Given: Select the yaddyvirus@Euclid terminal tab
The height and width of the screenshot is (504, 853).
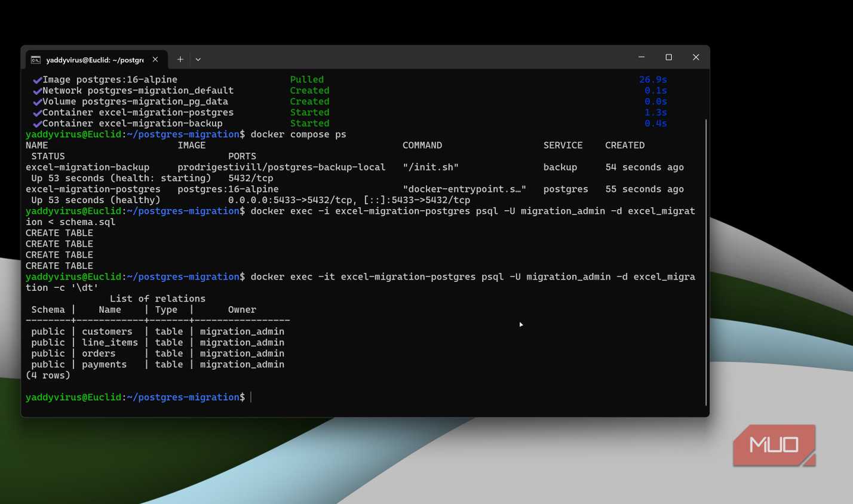Looking at the screenshot, I should click(95, 60).
